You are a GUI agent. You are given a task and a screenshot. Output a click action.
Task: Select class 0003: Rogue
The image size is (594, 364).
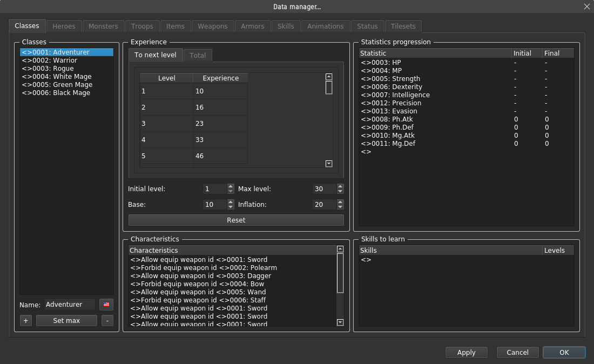pyautogui.click(x=66, y=69)
